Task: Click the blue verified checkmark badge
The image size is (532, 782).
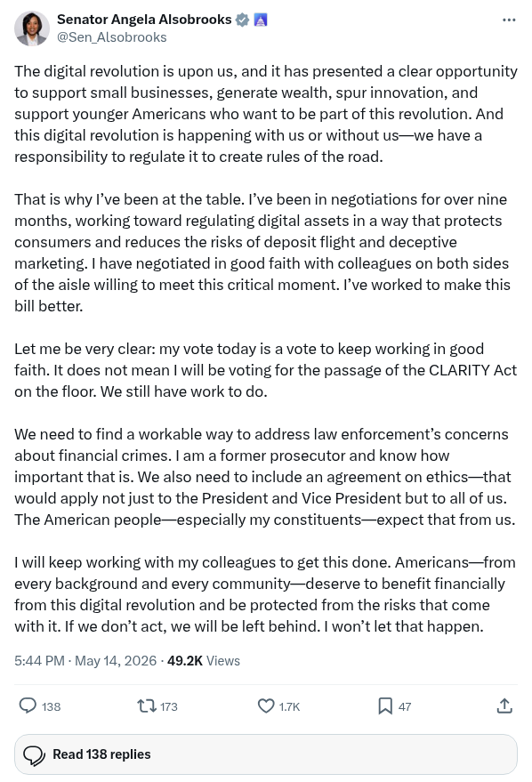Action: click(242, 20)
